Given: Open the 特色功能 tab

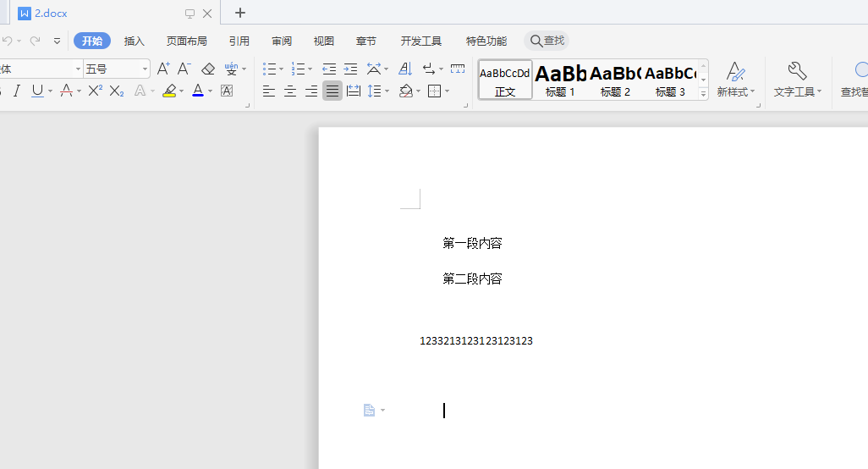Looking at the screenshot, I should coord(486,41).
